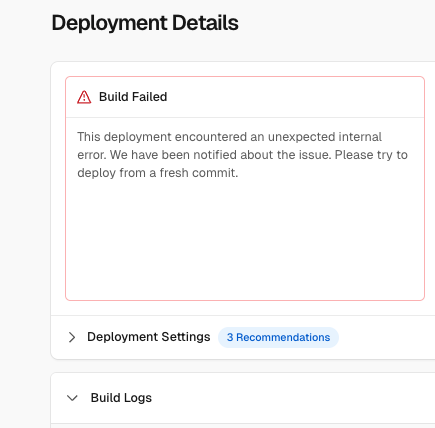Expand the Deployment Settings chevron

point(72,337)
